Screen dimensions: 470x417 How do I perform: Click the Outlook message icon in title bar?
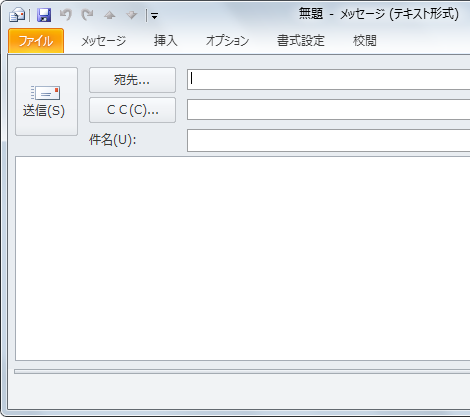click(x=17, y=15)
